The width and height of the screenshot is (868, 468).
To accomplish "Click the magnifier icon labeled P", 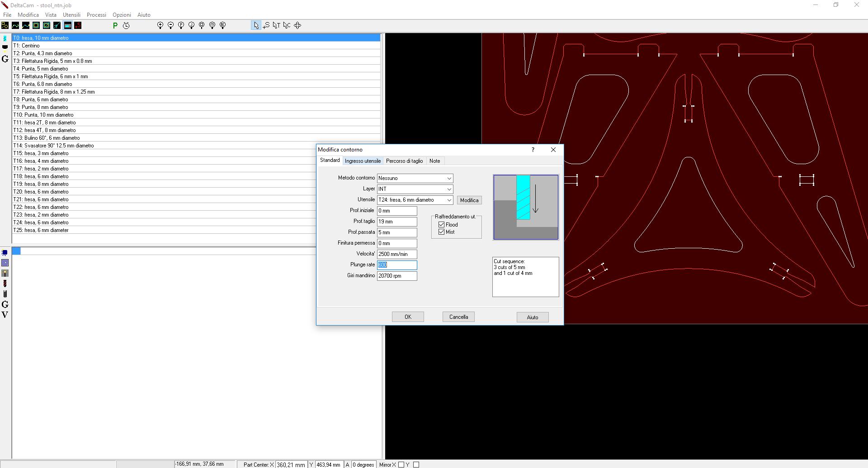I will point(181,25).
